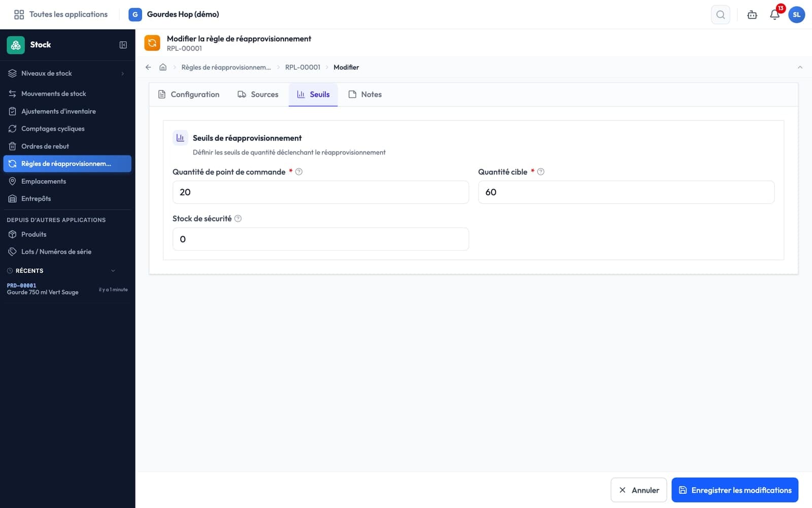812x508 pixels.
Task: Show help for Quantité de point de commande
Action: (299, 172)
